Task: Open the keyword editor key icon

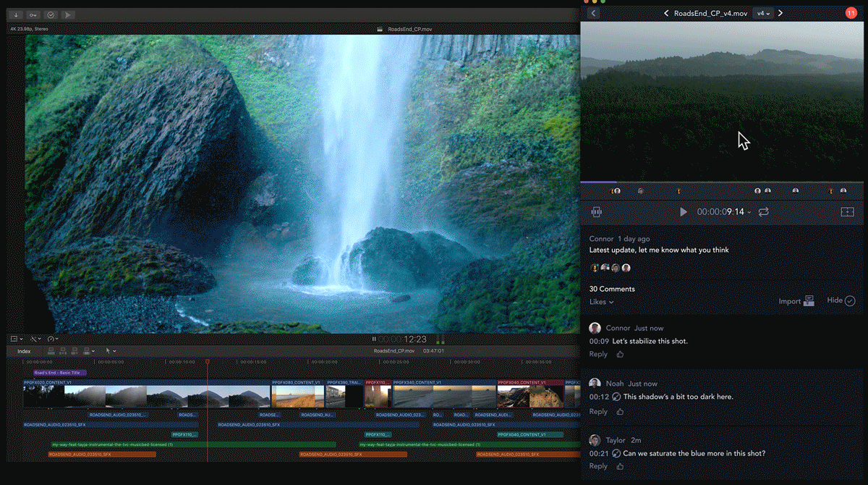Action: pos(33,14)
